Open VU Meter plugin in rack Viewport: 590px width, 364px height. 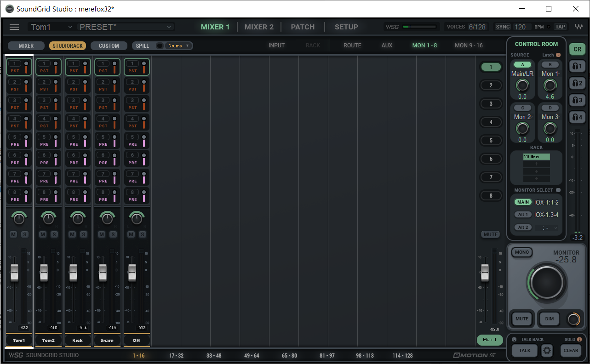[536, 157]
